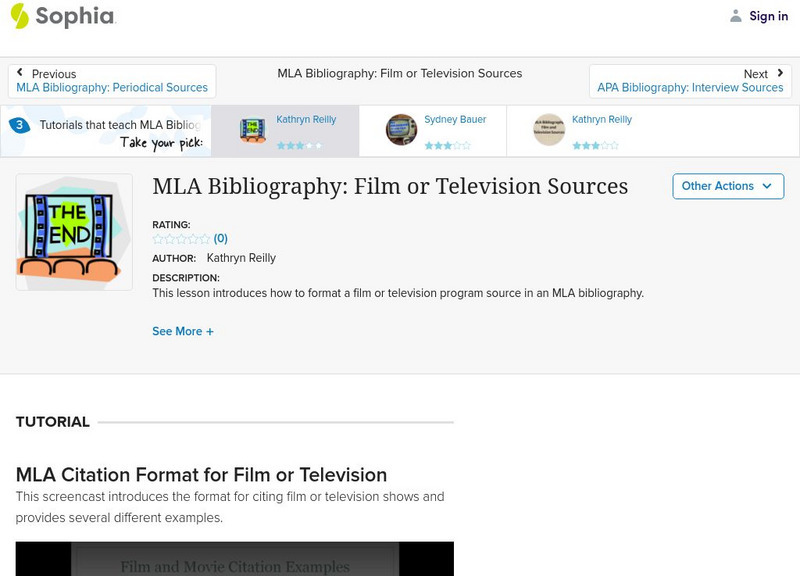Click the Next right arrow icon
This screenshot has height=576, width=800.
(780, 73)
